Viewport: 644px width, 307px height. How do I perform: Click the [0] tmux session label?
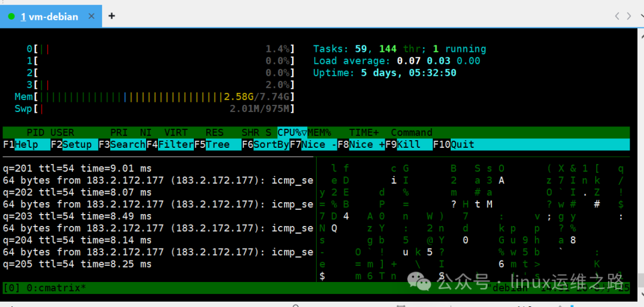[11, 288]
